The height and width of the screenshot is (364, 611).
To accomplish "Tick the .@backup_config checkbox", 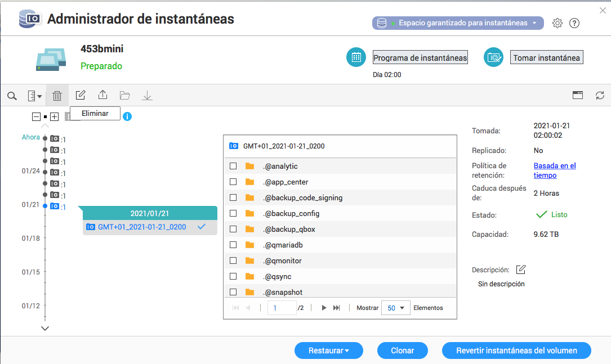I will 233,213.
